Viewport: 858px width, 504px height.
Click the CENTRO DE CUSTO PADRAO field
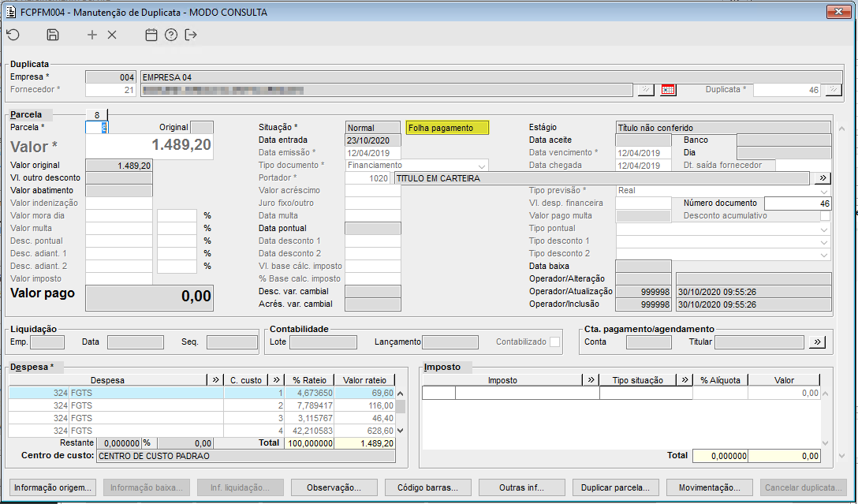(x=246, y=456)
